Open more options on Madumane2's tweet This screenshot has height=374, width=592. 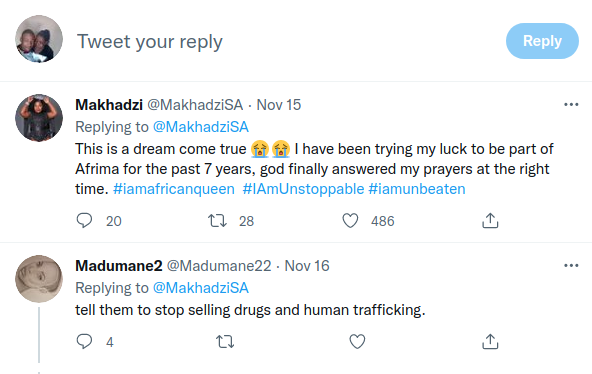(571, 266)
